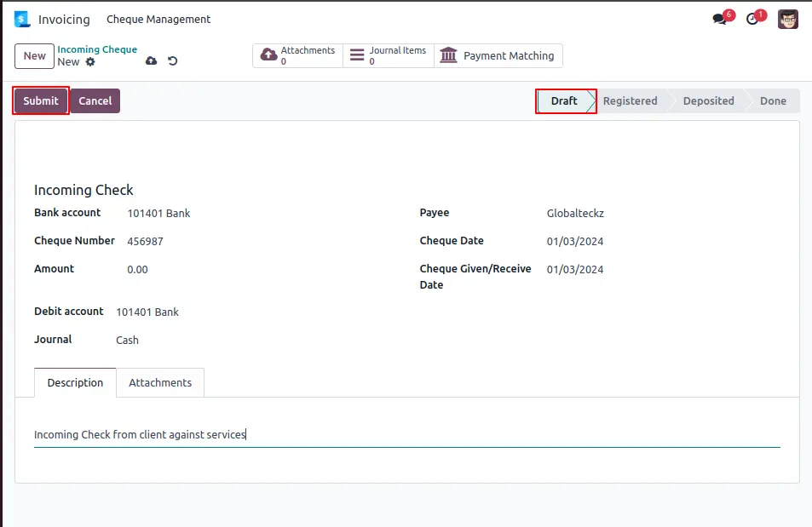Open the conversations chat bubble icon

coord(720,20)
